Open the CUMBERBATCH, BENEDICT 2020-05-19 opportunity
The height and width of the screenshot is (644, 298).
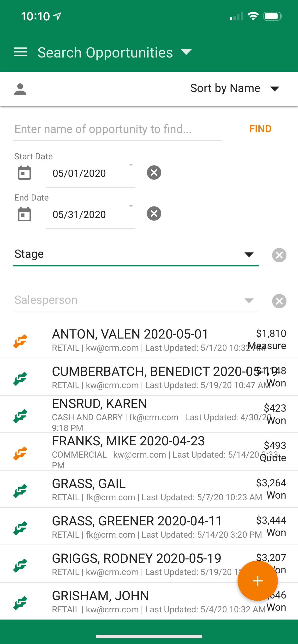[x=149, y=377]
